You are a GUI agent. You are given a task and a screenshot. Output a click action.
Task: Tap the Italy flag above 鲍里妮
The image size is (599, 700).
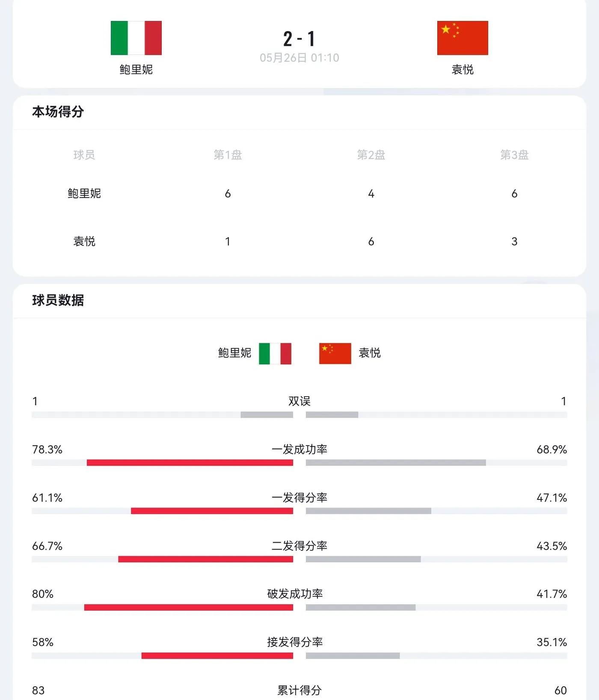point(136,38)
